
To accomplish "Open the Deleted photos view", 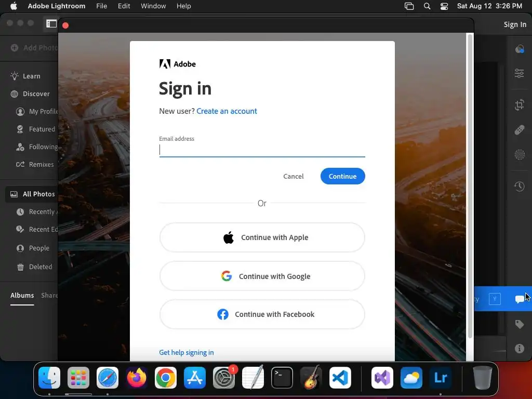I will click(x=34, y=267).
